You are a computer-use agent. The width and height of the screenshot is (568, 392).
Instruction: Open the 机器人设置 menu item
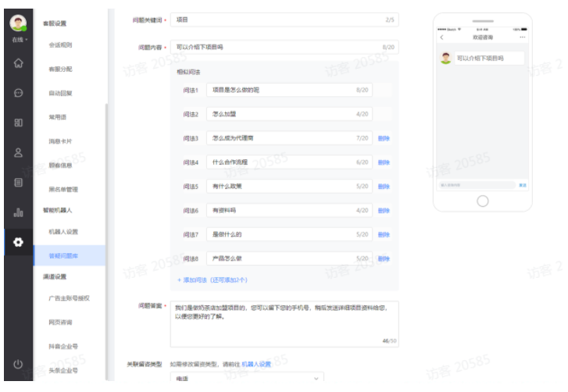click(x=63, y=232)
